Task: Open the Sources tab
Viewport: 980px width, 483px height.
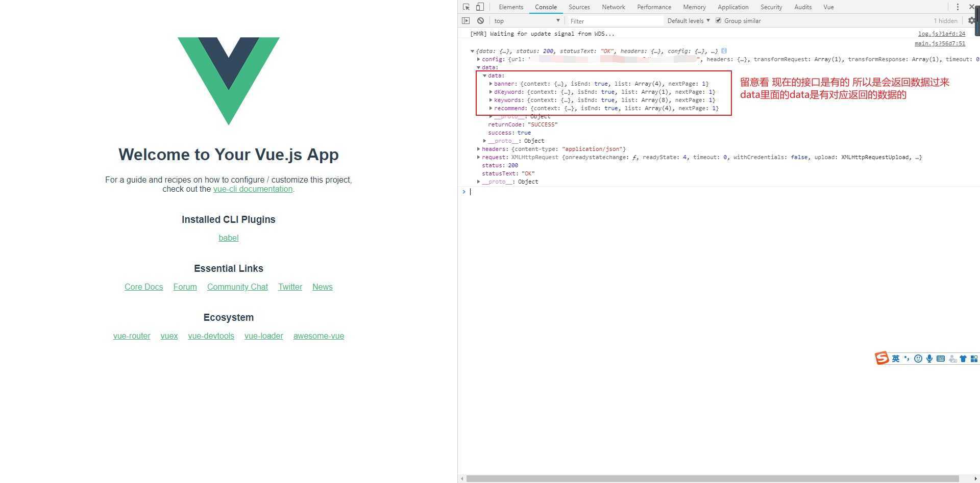Action: (579, 7)
